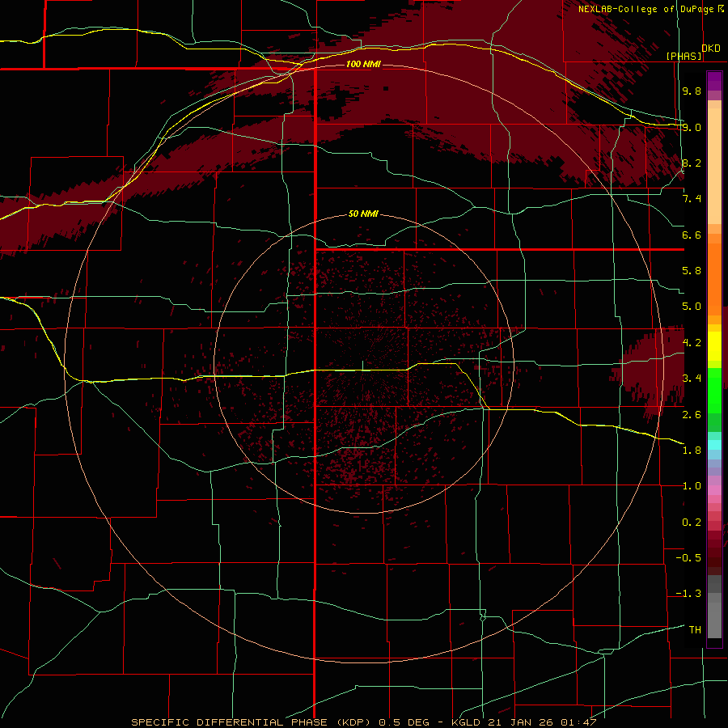The width and height of the screenshot is (728, 728).
Task: Click the 100 NMI range ring label
Action: point(363,64)
